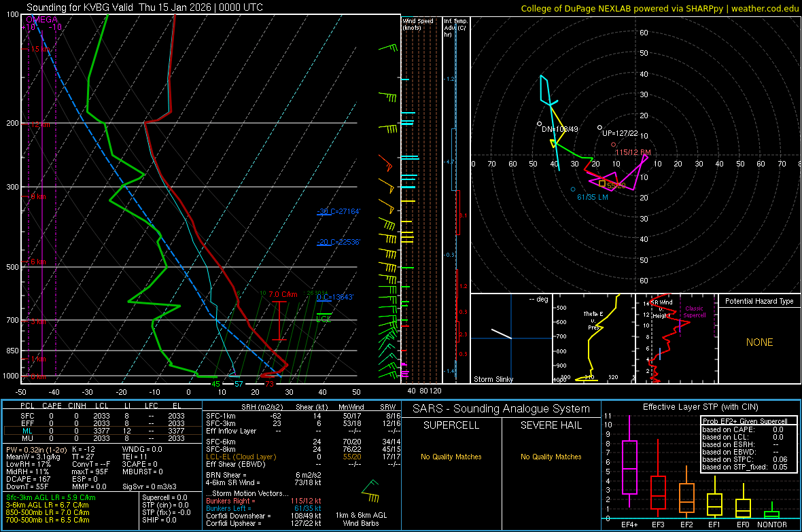
Task: Click the 'Corfidi Downshear =' row
Action: (264, 516)
